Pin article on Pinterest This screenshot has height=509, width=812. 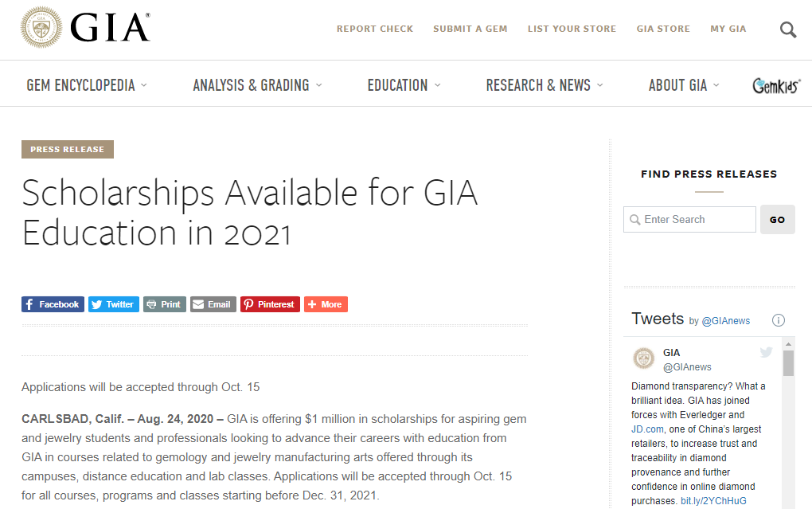(x=270, y=304)
